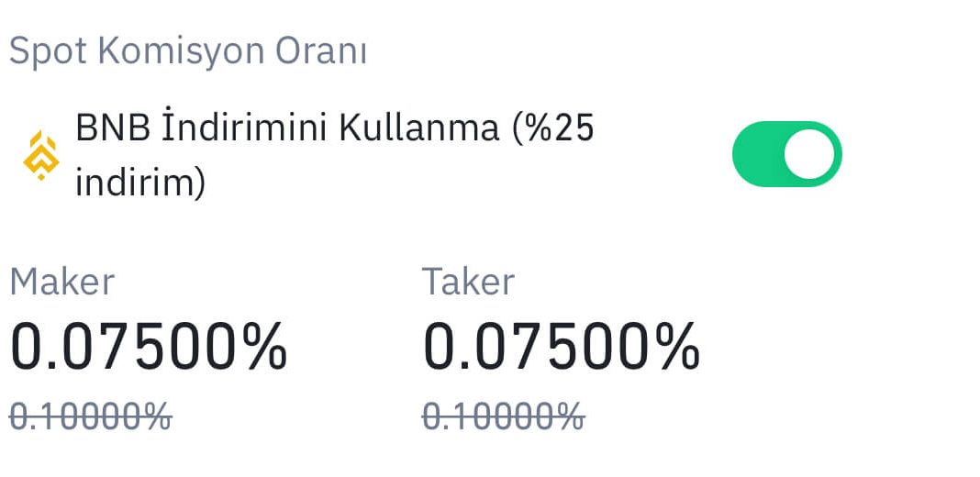Click the Maker label
The height and width of the screenshot is (477, 980).
[x=61, y=282]
